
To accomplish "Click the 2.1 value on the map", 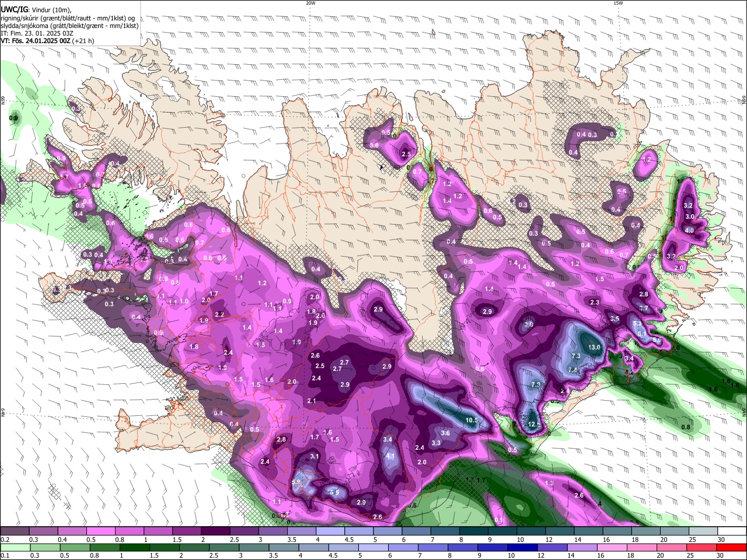I will click(312, 401).
